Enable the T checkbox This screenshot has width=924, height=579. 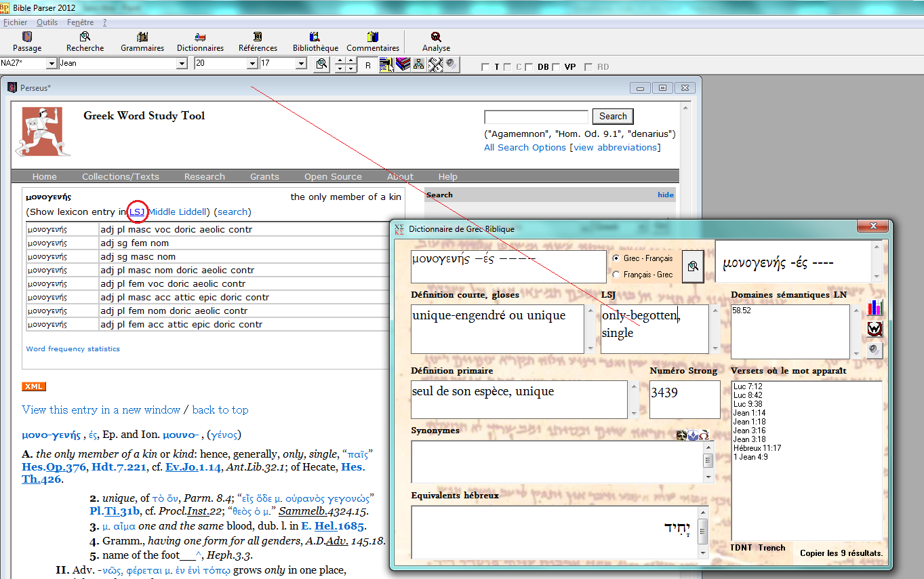coord(485,67)
